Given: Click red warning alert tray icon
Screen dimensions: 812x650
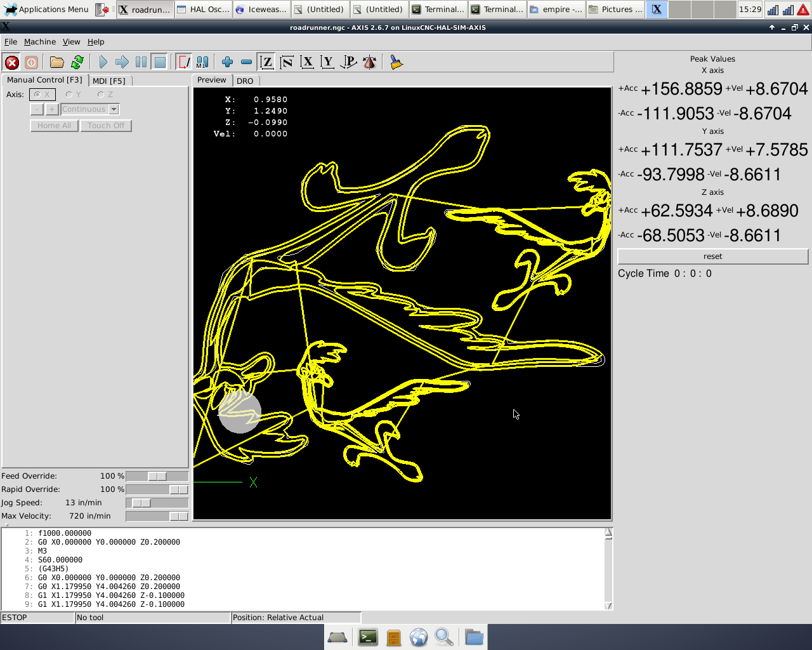Looking at the screenshot, I should [x=803, y=10].
